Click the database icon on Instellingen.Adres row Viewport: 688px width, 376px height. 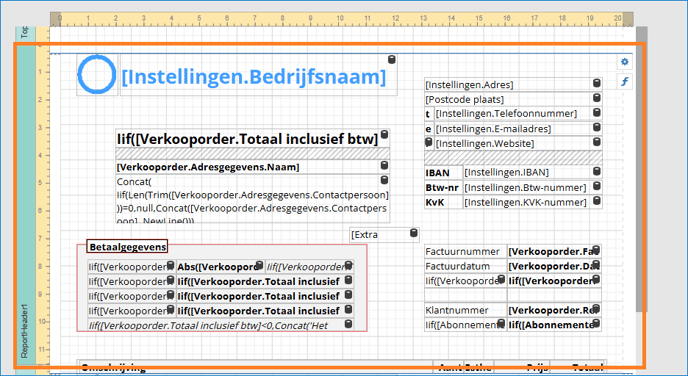(x=597, y=83)
